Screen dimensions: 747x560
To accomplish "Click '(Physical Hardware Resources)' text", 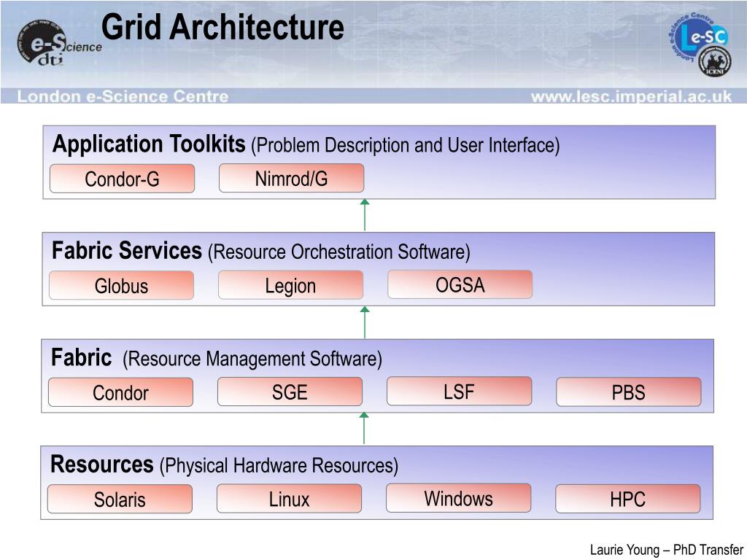I will pyautogui.click(x=279, y=466).
